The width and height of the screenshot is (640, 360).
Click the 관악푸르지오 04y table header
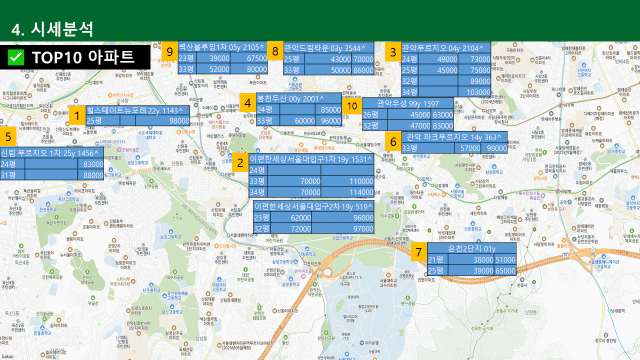(x=446, y=48)
